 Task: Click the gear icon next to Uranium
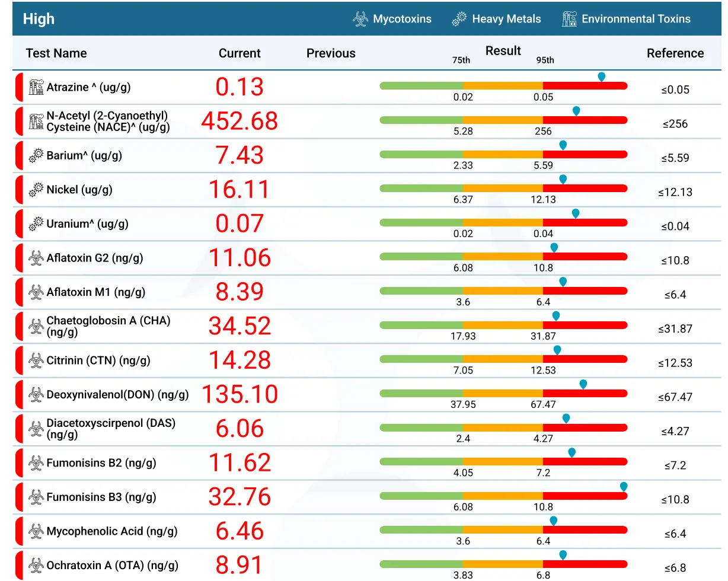point(37,224)
